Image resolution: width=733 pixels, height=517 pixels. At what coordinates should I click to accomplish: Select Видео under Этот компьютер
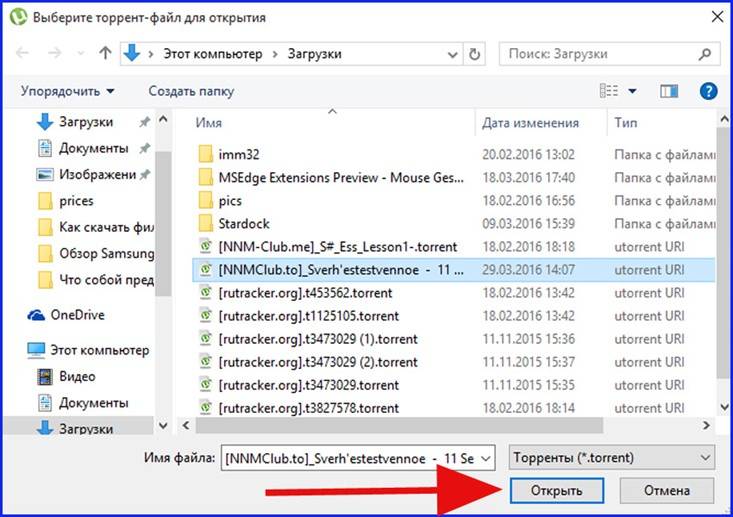click(x=66, y=376)
